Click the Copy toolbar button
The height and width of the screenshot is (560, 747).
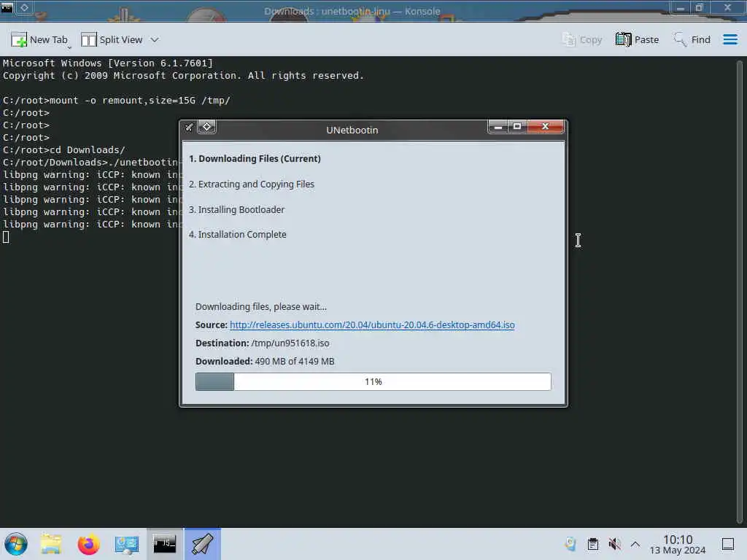582,40
